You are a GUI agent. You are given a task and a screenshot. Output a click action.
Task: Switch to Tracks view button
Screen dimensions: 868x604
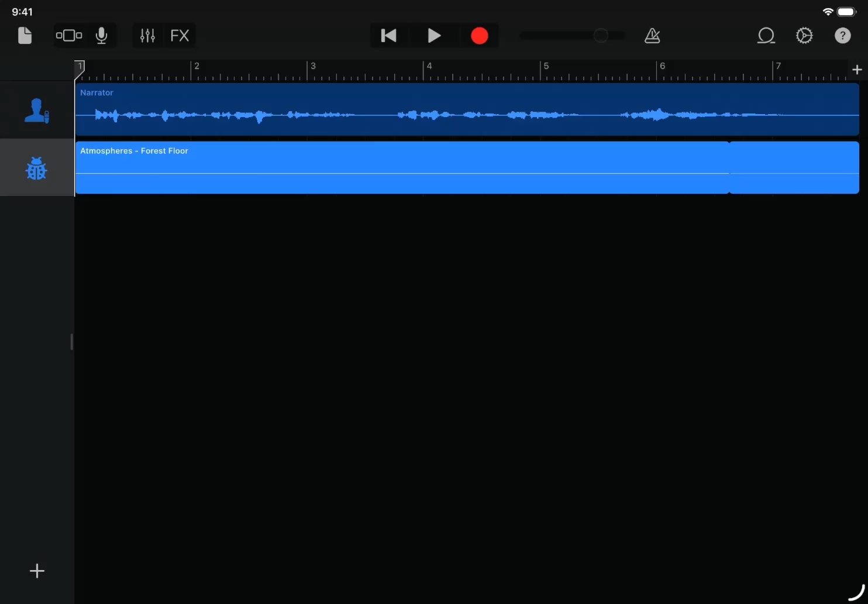[x=69, y=36]
